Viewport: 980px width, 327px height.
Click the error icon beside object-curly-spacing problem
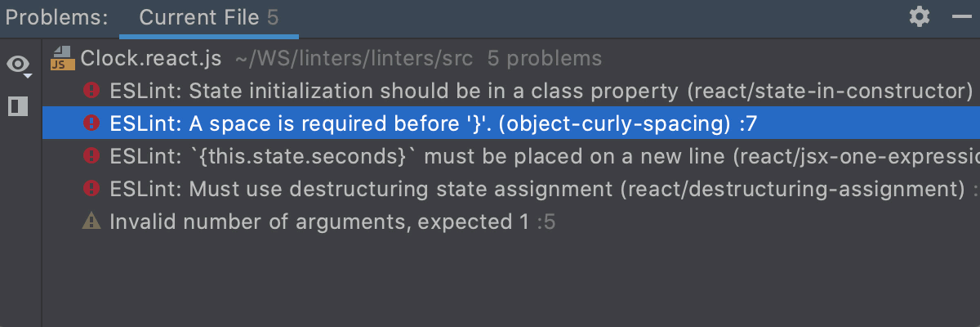(x=91, y=123)
